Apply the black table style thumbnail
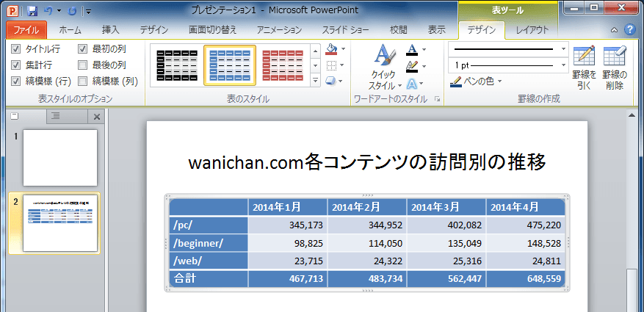 (x=177, y=65)
